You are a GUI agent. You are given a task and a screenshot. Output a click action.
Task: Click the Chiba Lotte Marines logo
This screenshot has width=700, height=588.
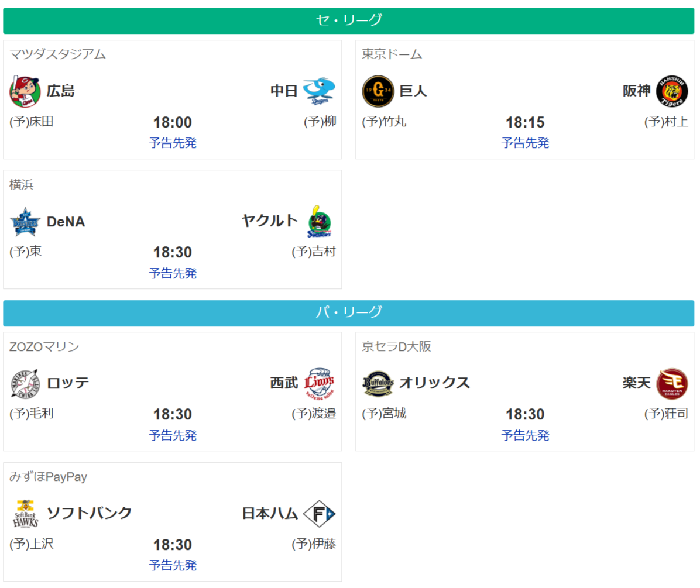tap(25, 384)
